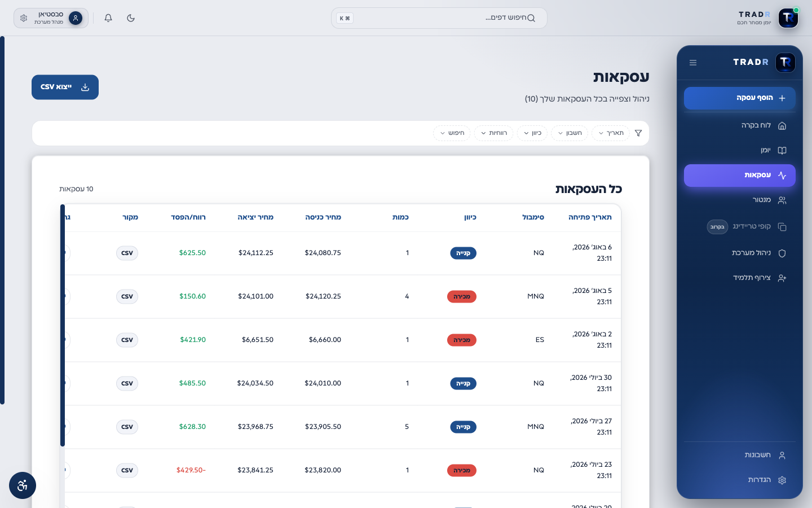812x508 pixels.
Task: Click the entry price $24,080.75
Action: click(323, 253)
